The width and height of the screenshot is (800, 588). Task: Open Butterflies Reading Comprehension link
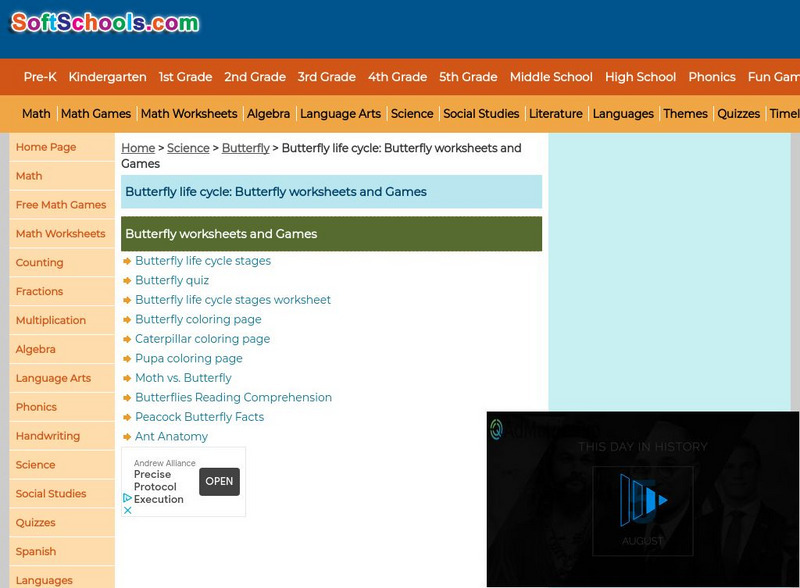point(233,397)
